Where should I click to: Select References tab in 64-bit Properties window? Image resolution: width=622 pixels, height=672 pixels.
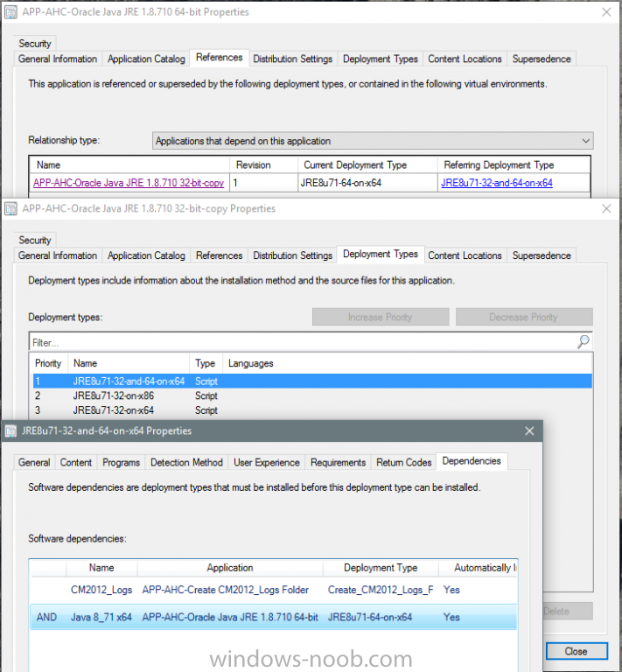219,58
